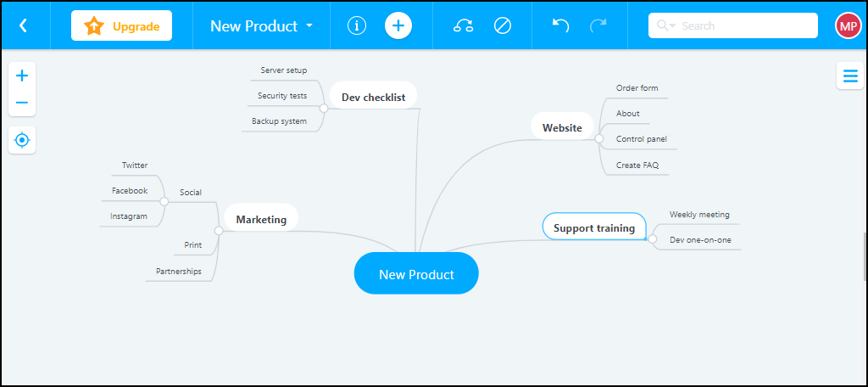This screenshot has width=868, height=387.
Task: Select the Print subtopic
Action: (x=193, y=245)
